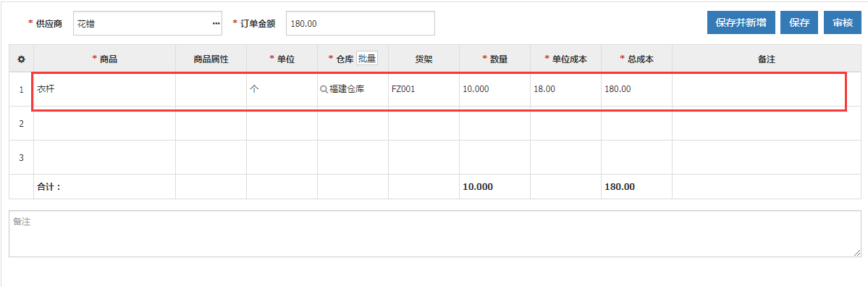Click shelf cell FZ001
868x287 pixels.
click(x=424, y=88)
